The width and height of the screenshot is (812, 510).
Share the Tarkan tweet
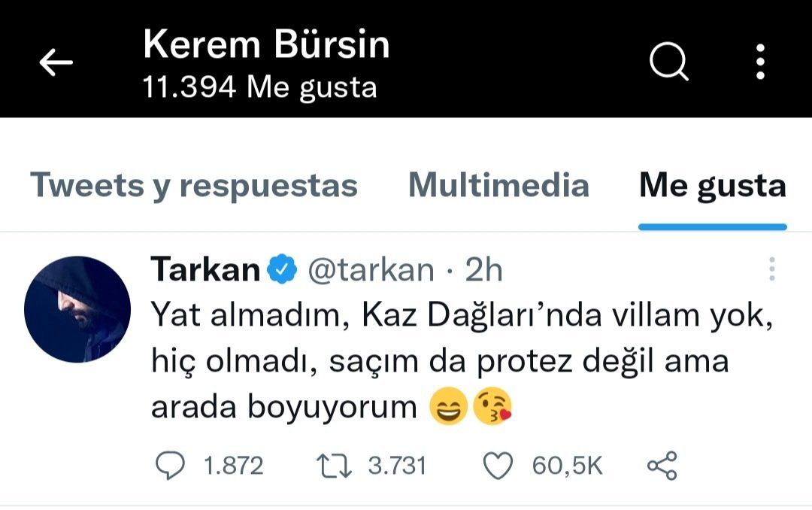[x=662, y=466]
